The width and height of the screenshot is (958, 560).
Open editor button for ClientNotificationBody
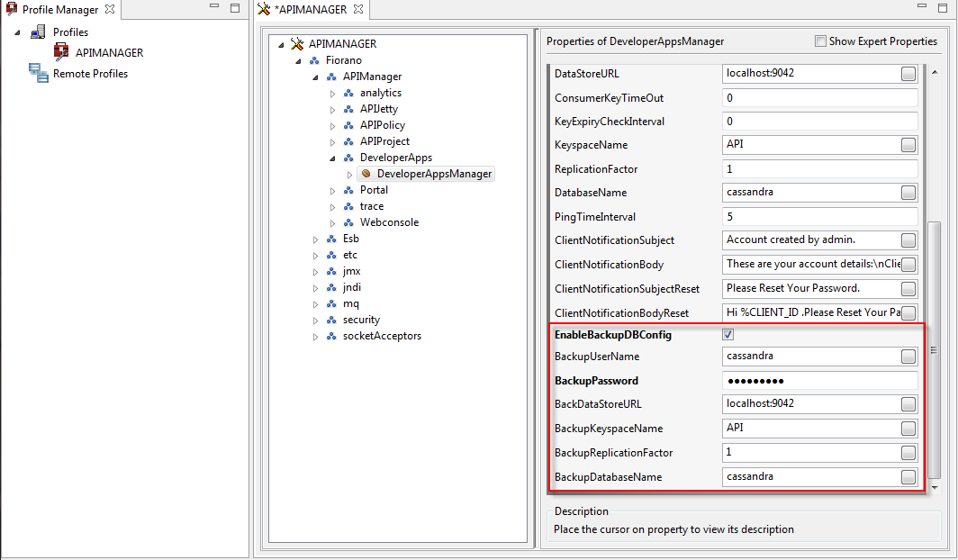point(908,265)
